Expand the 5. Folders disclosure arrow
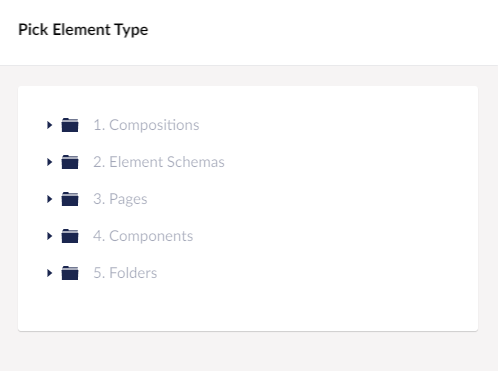The width and height of the screenshot is (498, 371). pos(50,273)
